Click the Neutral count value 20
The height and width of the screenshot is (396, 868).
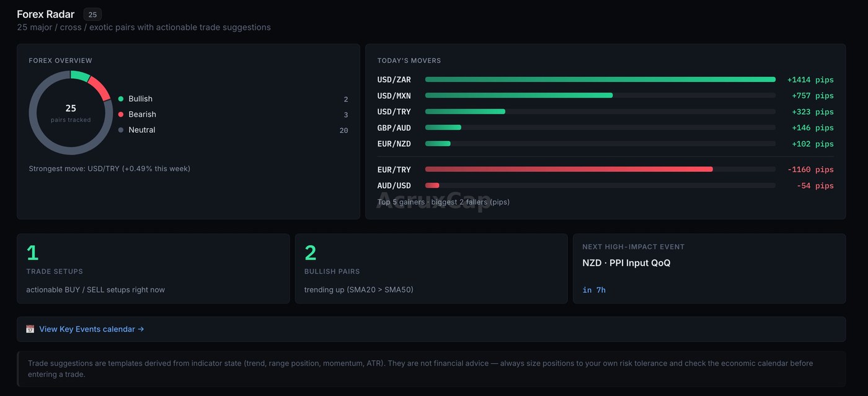point(343,130)
